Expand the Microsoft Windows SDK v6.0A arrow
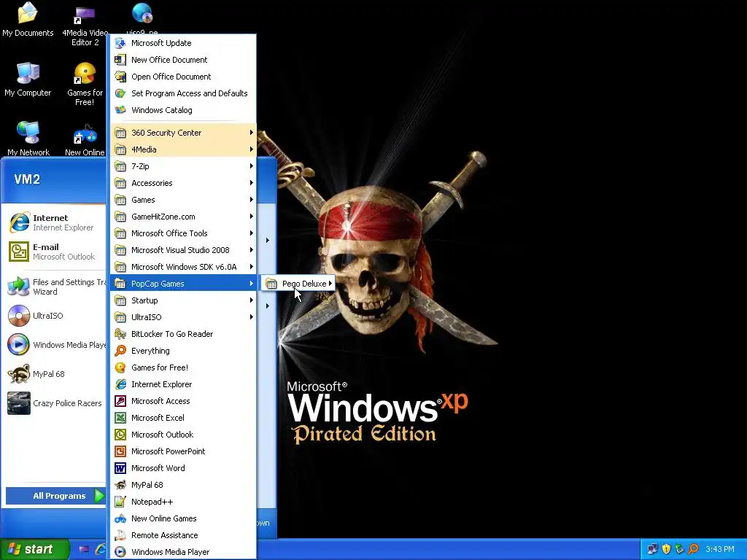 click(251, 267)
